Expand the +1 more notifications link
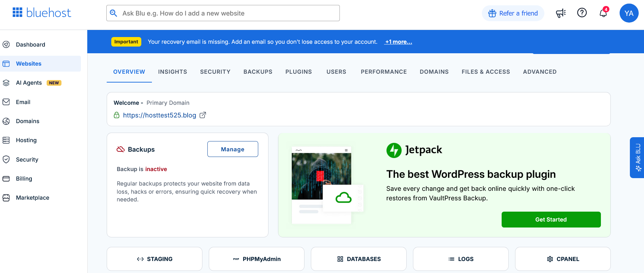 point(398,42)
